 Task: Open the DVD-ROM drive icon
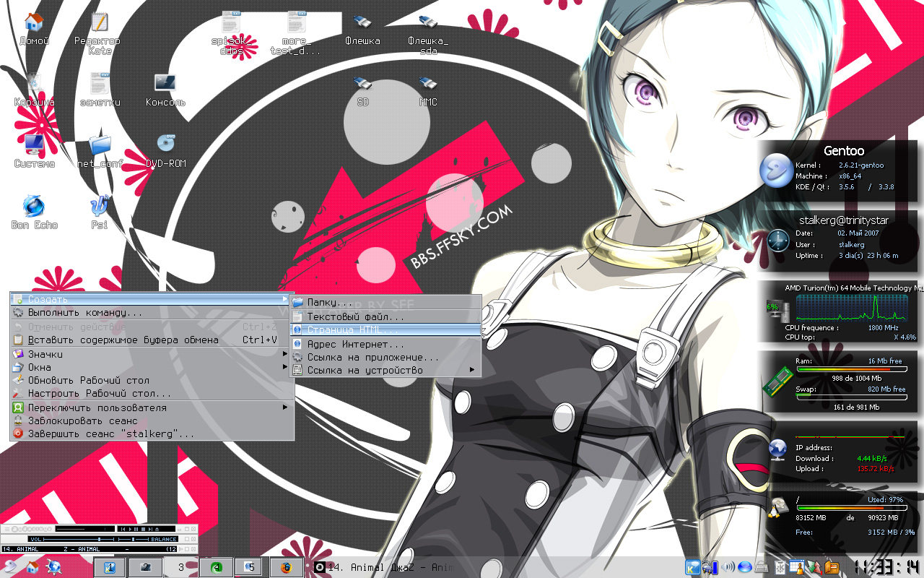[166, 152]
